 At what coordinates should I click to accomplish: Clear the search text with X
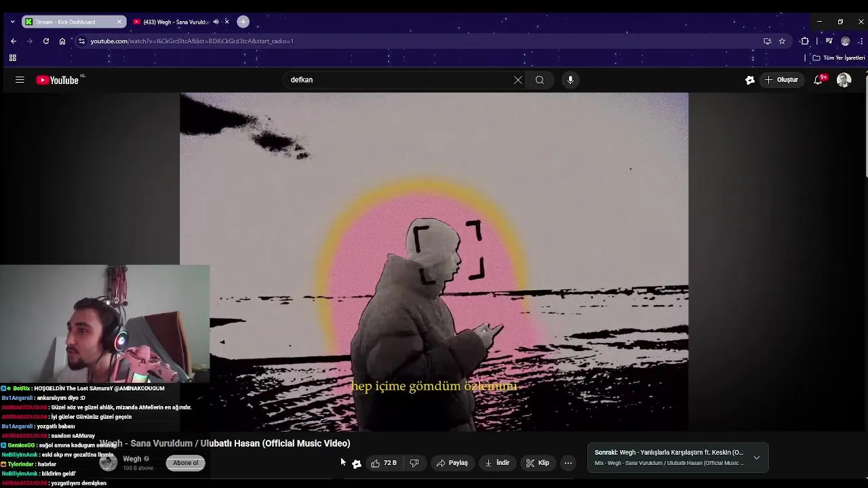pyautogui.click(x=518, y=80)
